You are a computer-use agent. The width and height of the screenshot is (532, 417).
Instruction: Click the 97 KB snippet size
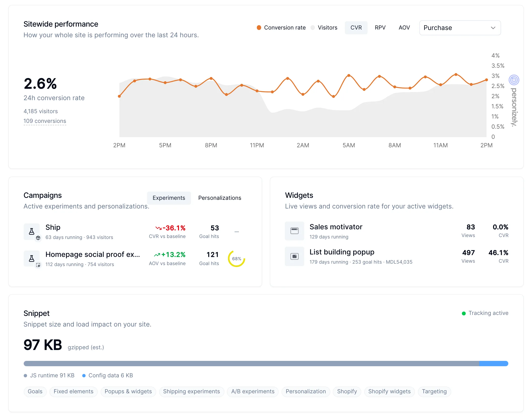tap(43, 345)
